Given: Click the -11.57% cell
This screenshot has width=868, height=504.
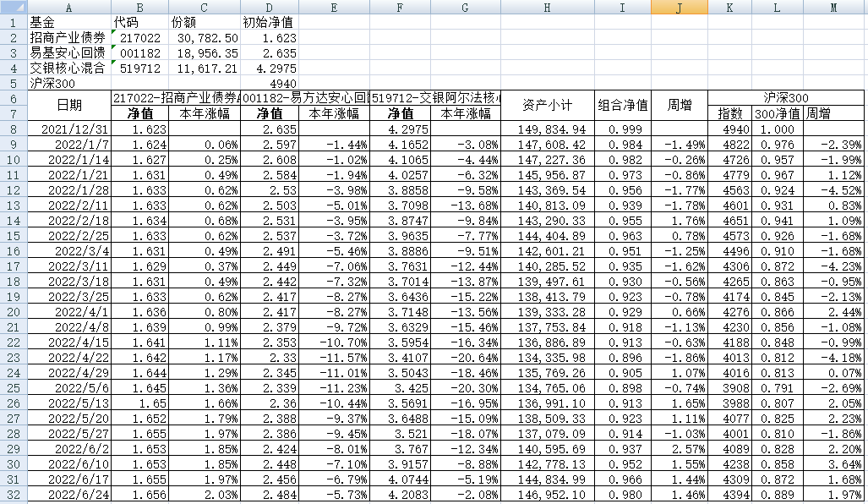Looking at the screenshot, I should pyautogui.click(x=334, y=357).
